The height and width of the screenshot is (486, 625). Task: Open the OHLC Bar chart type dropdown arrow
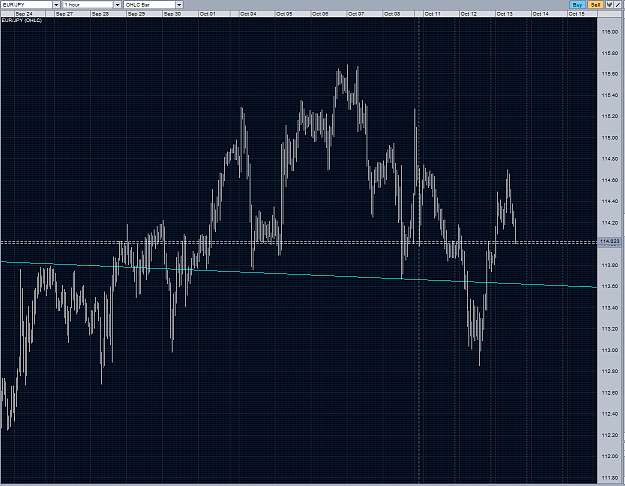click(179, 5)
